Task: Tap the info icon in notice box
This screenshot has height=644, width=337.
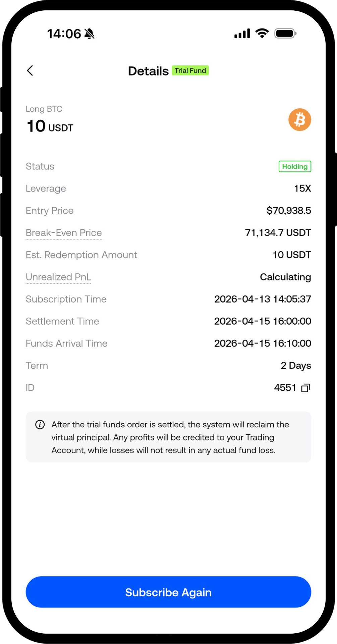Action: [x=40, y=425]
